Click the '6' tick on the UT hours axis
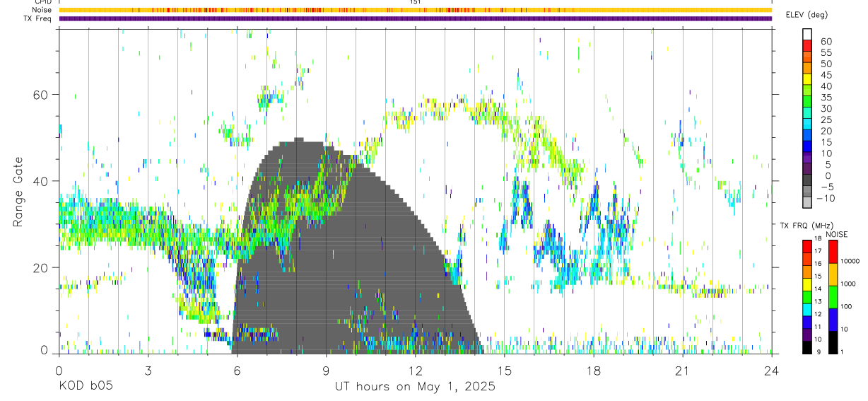 (x=237, y=371)
